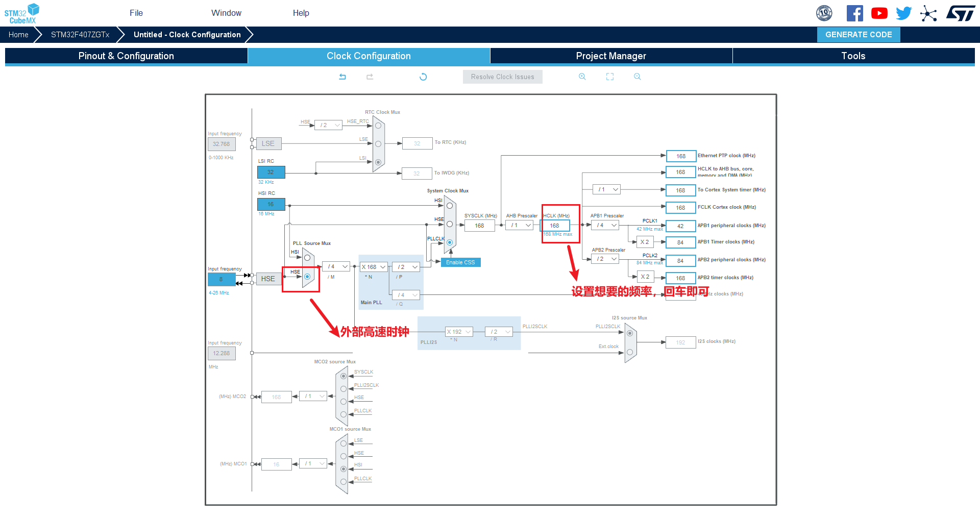Click the Ethernet PTP clock 168 box
The image size is (980, 519).
point(681,156)
